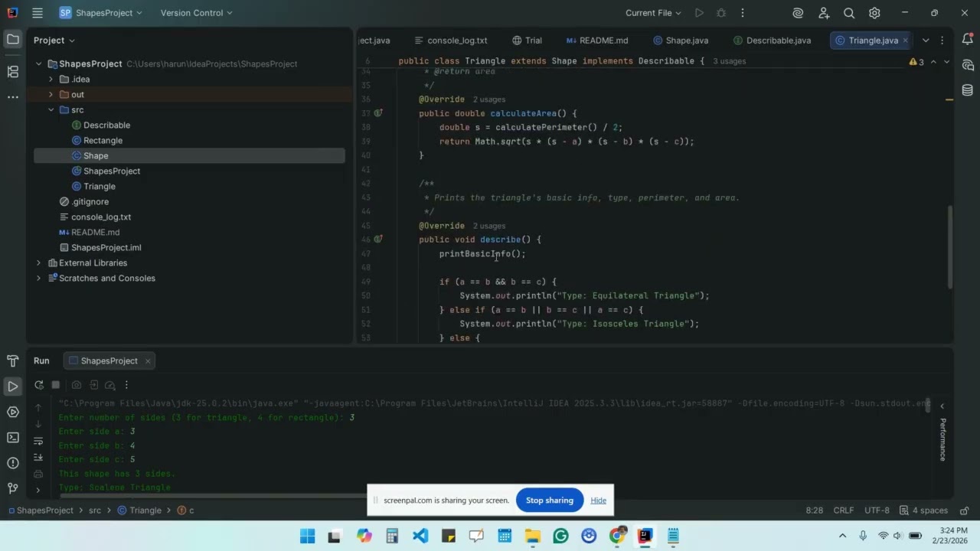
Task: Change UTF-8 file encoding
Action: point(877,510)
